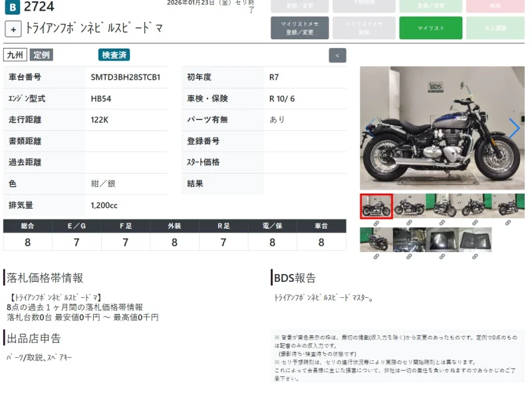This screenshot has width=532, height=399.
Task: Click mileage value 122K
Action: (x=99, y=120)
